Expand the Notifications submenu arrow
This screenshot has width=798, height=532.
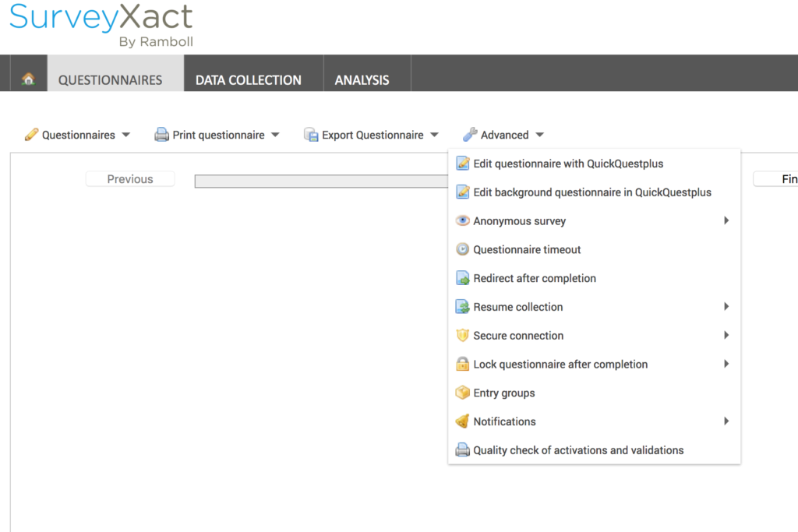[x=726, y=421]
